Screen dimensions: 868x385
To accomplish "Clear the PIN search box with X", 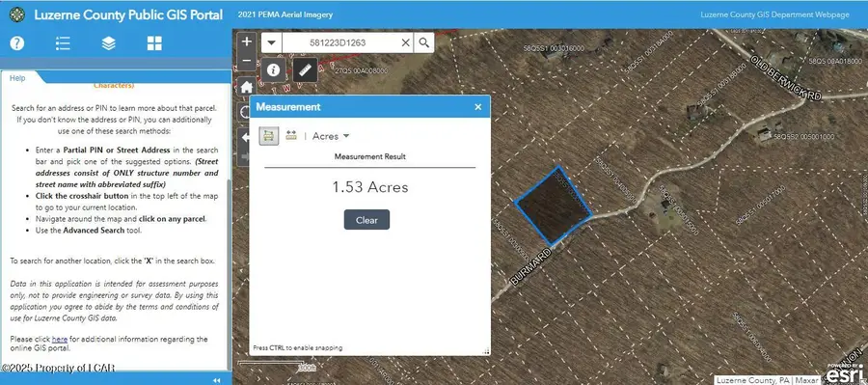I will coord(405,42).
